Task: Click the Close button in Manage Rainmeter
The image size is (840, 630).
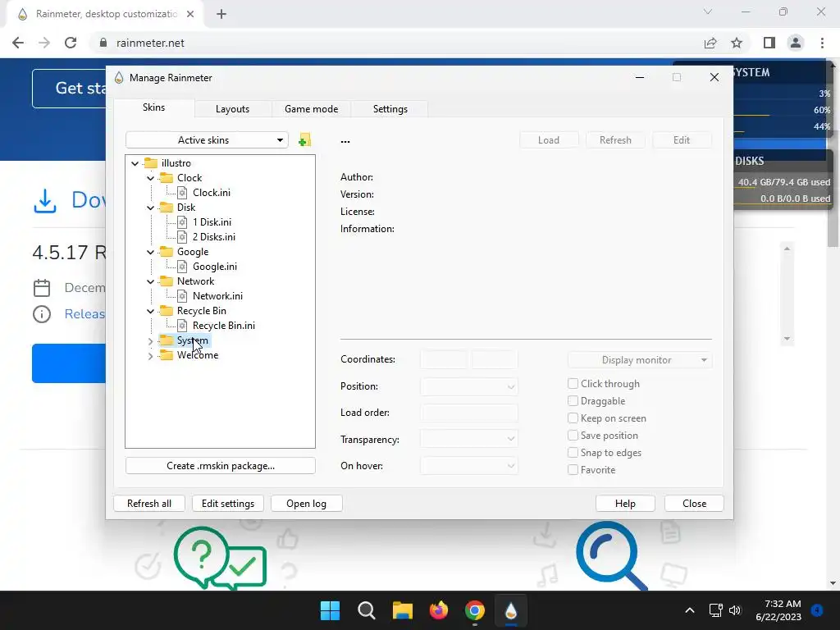Action: point(694,504)
